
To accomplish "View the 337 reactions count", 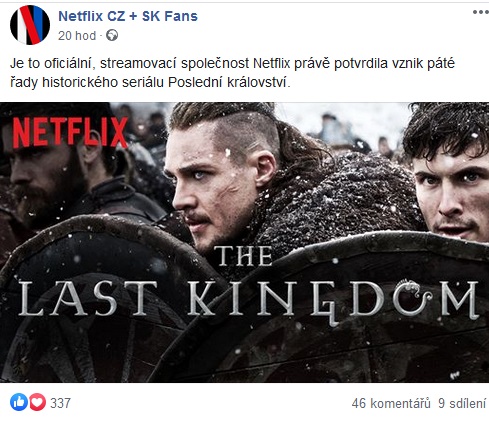I will [x=60, y=403].
